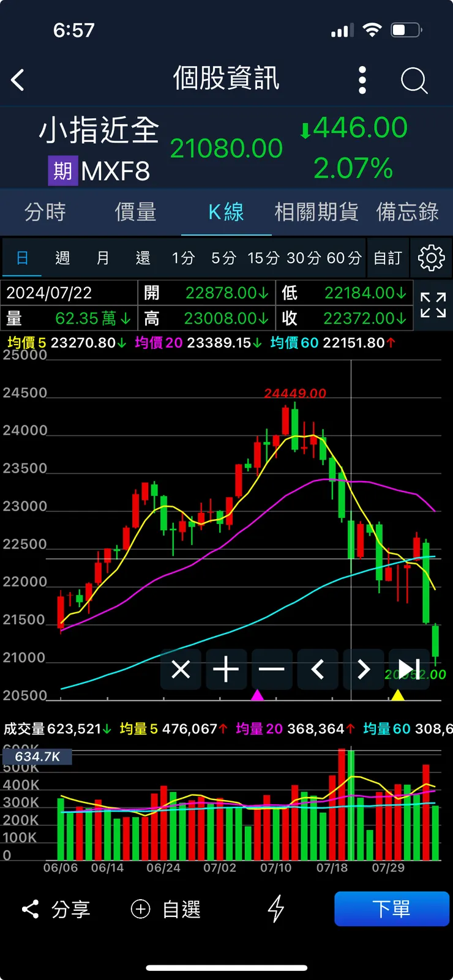
Task: Close the crosshair control bar with X
Action: (x=181, y=669)
